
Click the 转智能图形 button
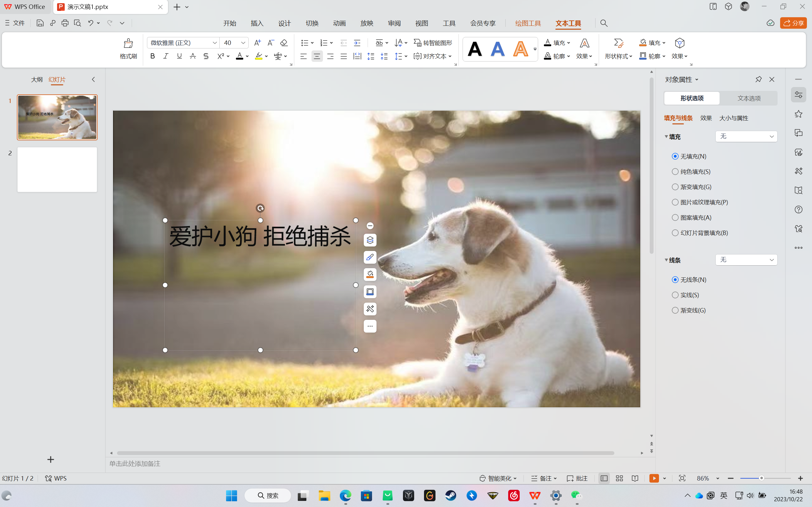point(433,43)
